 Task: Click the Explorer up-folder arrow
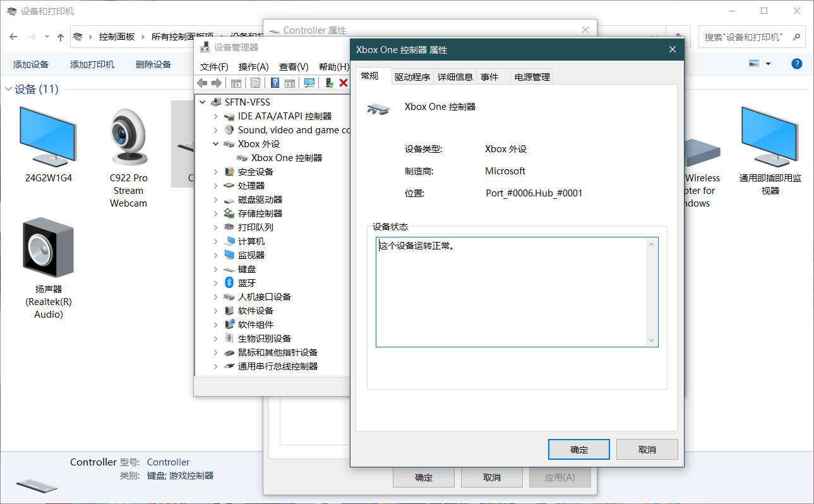click(61, 37)
